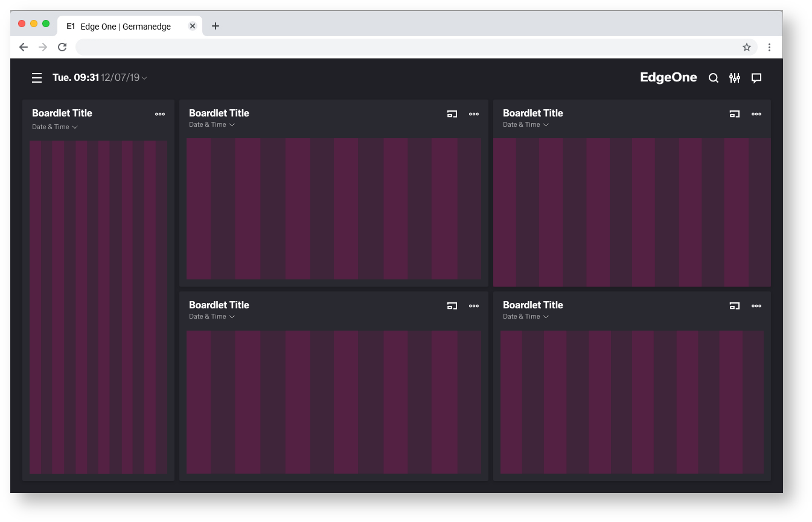Open more options on left narrow boardlet
Viewport: 812px width, 522px height.
click(159, 114)
